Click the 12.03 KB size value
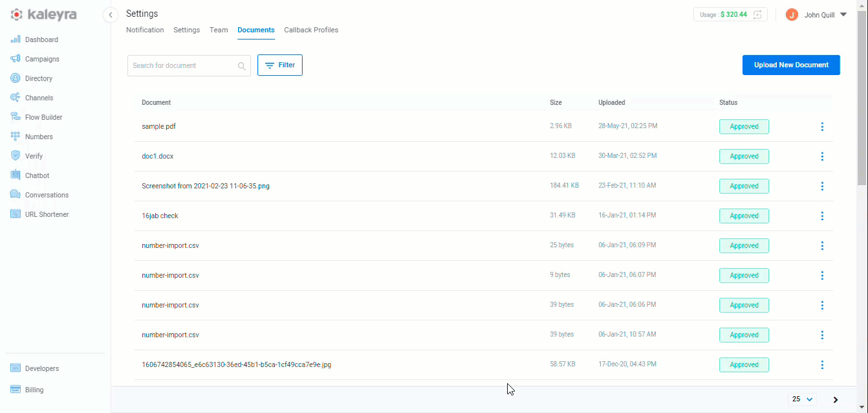Screen dimensions: 868x413 [562, 156]
